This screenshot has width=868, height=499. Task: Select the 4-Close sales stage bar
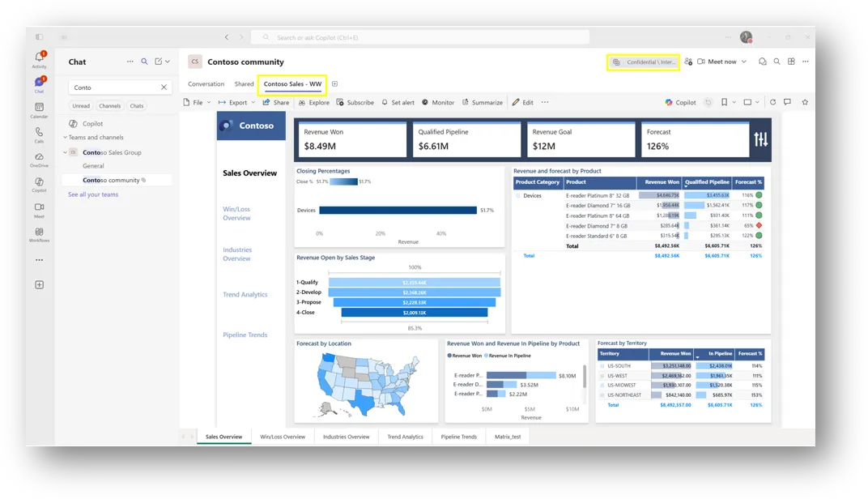point(414,313)
